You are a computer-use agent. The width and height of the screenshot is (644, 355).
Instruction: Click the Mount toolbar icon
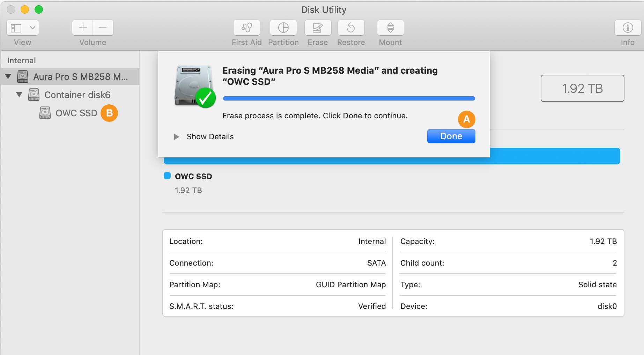(390, 28)
